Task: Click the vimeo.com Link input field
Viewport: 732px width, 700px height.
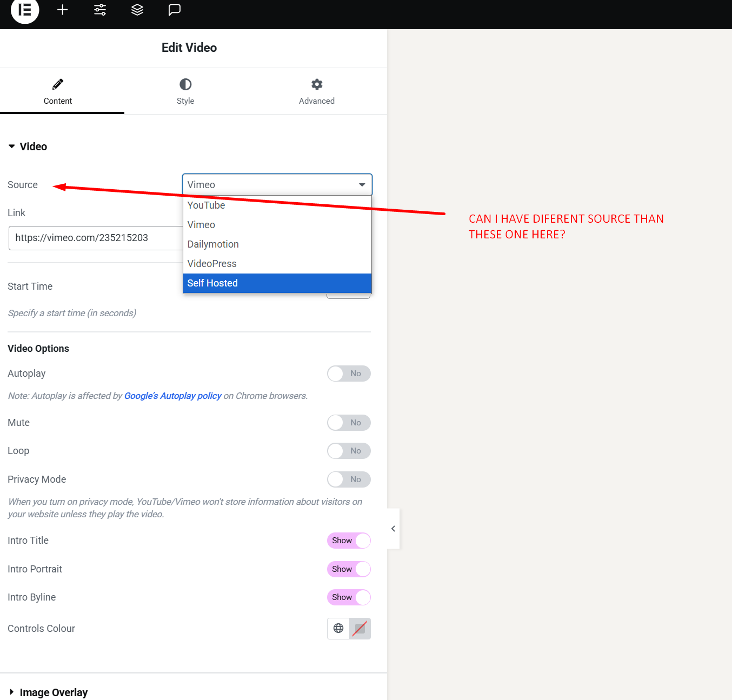Action: [96, 238]
